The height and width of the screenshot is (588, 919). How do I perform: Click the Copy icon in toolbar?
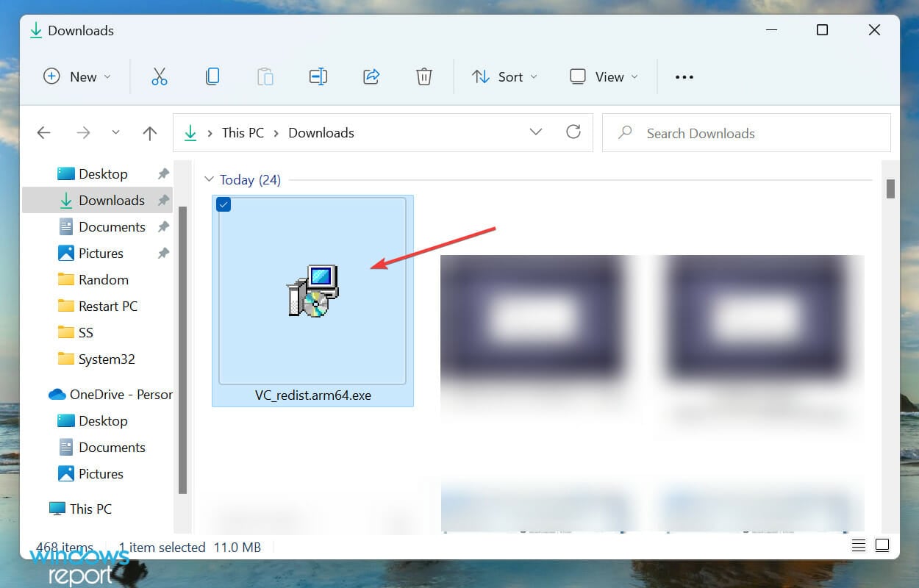212,76
